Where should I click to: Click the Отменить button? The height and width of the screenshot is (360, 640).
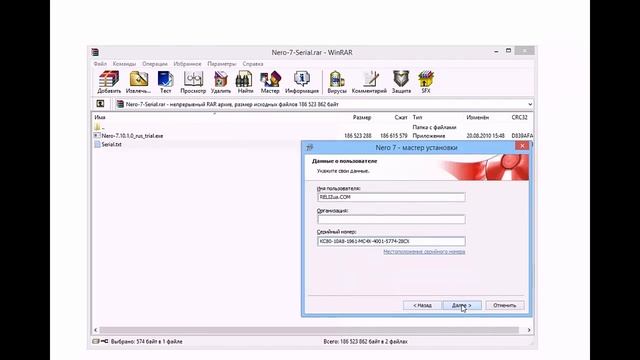click(x=504, y=305)
